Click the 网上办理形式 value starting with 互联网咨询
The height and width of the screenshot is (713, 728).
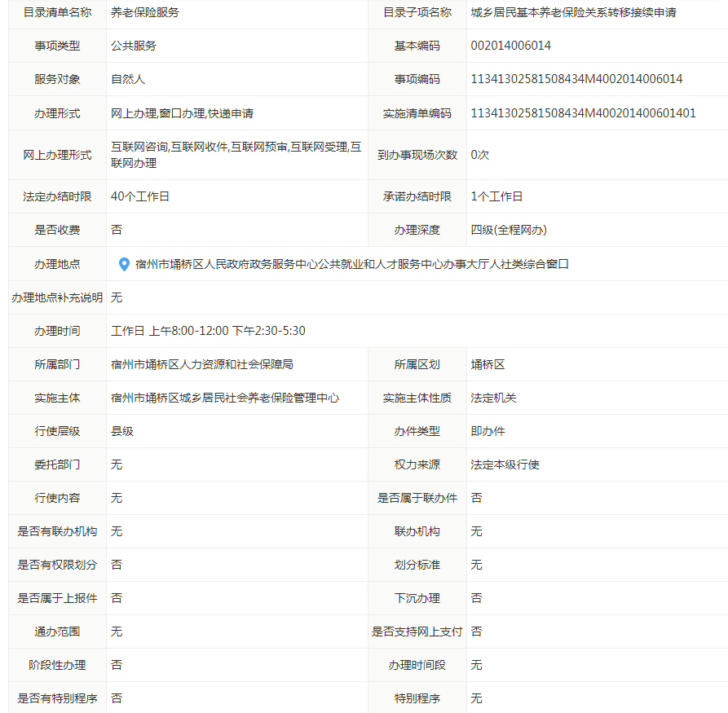click(236, 155)
